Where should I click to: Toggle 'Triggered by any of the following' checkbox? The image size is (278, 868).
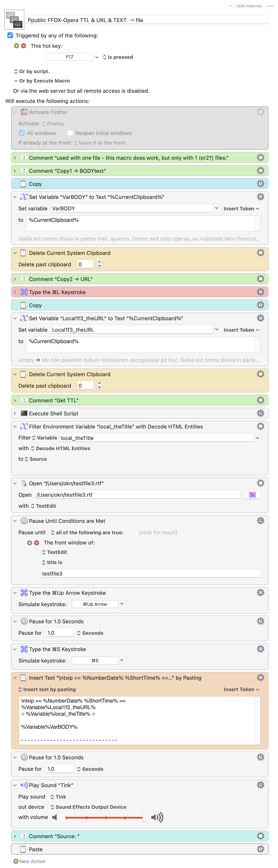pos(10,35)
